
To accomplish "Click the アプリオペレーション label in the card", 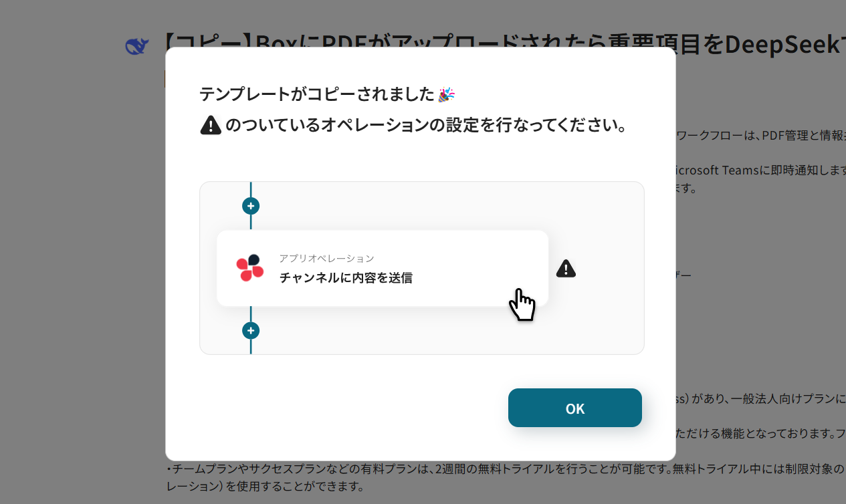I will click(326, 258).
